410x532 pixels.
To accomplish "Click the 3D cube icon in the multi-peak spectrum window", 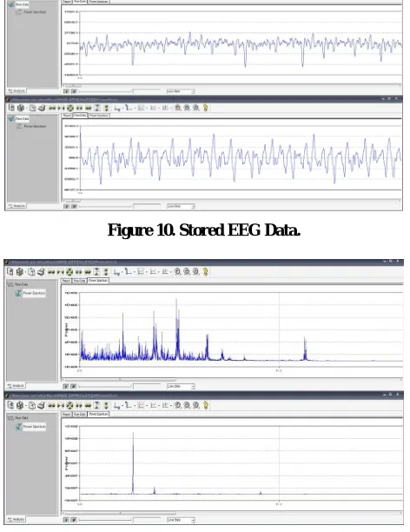I will coord(20,272).
